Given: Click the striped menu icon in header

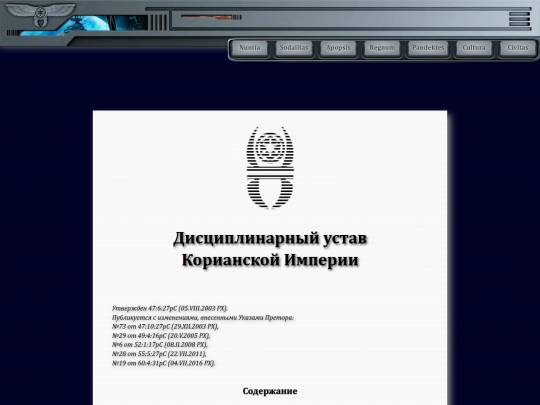Looking at the screenshot, I should pos(519,19).
